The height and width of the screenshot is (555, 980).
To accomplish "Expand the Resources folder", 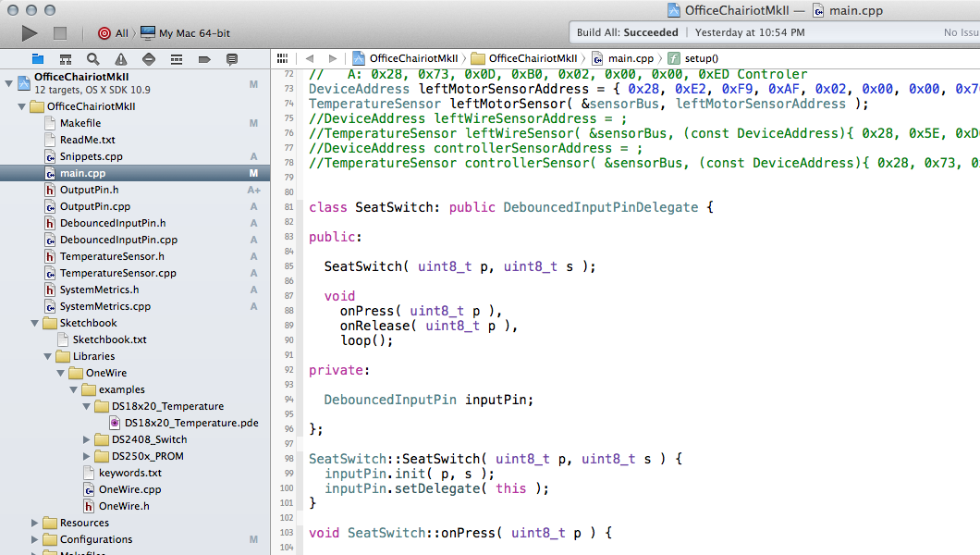I will (x=35, y=523).
